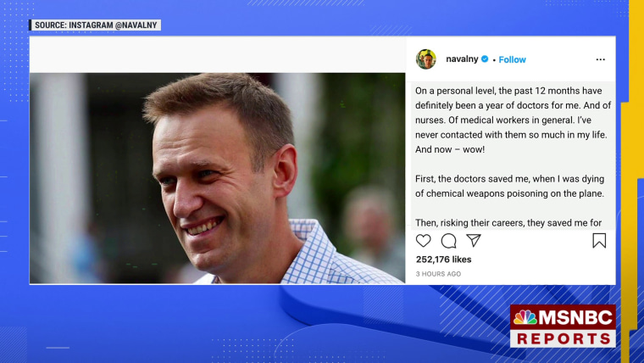
Task: Open the navalny username link
Action: pos(462,59)
